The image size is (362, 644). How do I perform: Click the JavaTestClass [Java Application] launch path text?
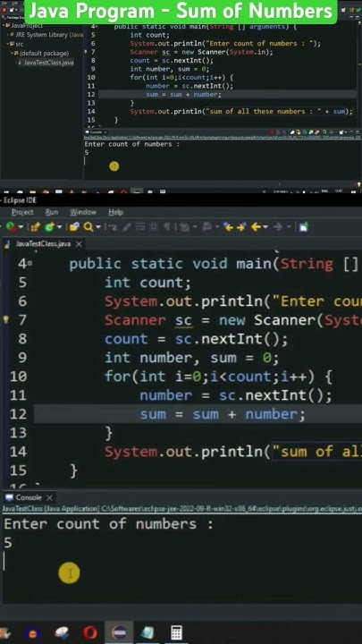tap(181, 509)
